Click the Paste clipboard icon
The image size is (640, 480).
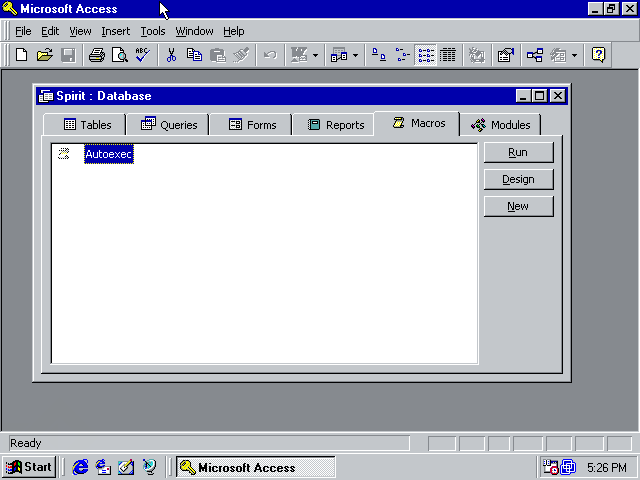tap(218, 55)
